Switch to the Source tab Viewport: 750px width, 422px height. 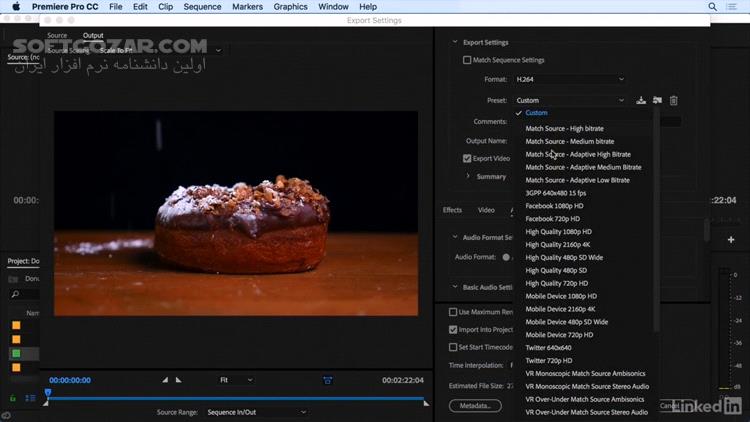[x=57, y=35]
